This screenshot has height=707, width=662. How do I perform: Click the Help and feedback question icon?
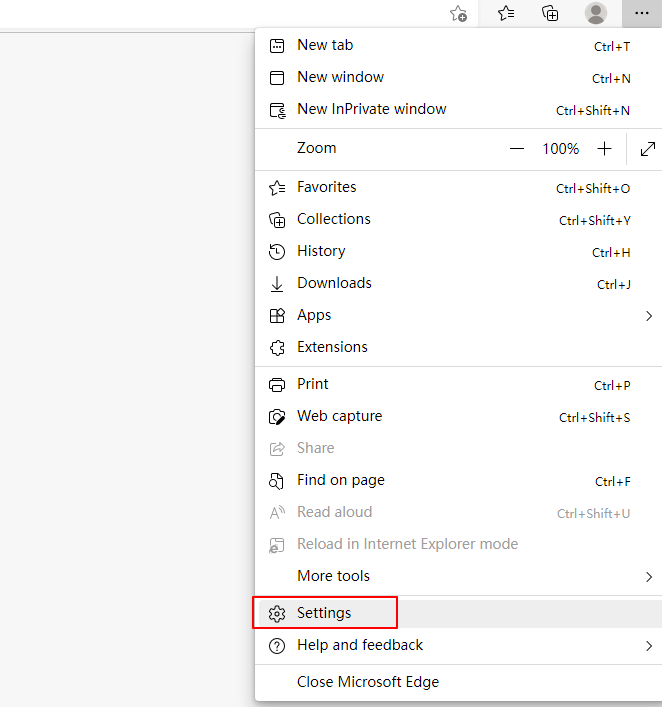click(277, 646)
